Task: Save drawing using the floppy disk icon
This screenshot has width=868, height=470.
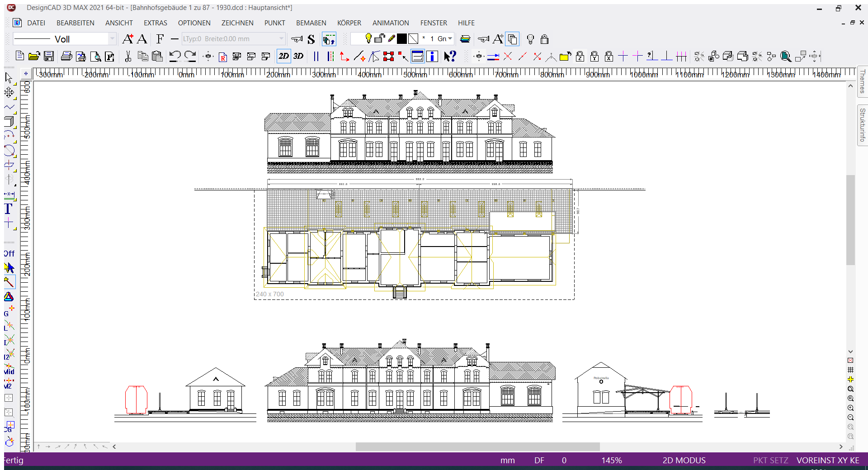Action: (x=49, y=56)
